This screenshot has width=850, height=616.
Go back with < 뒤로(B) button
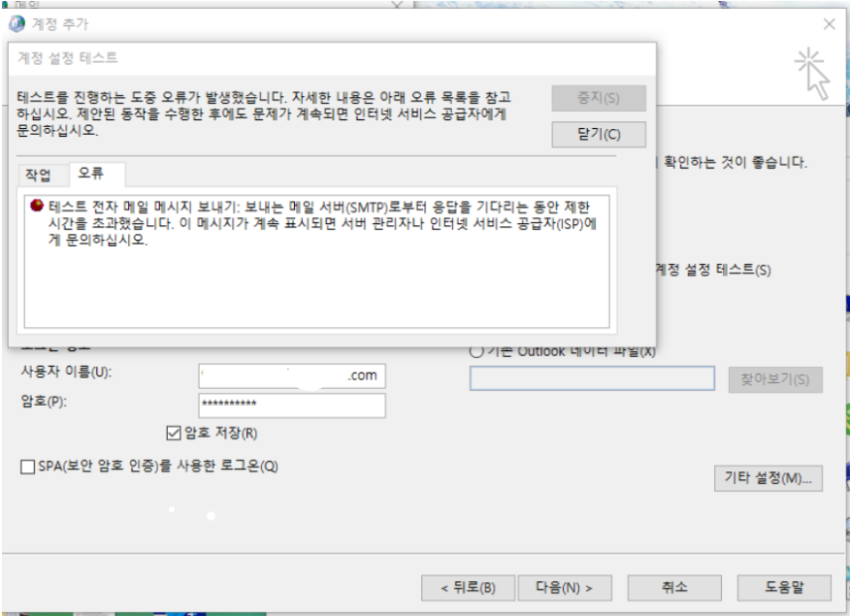(x=468, y=587)
